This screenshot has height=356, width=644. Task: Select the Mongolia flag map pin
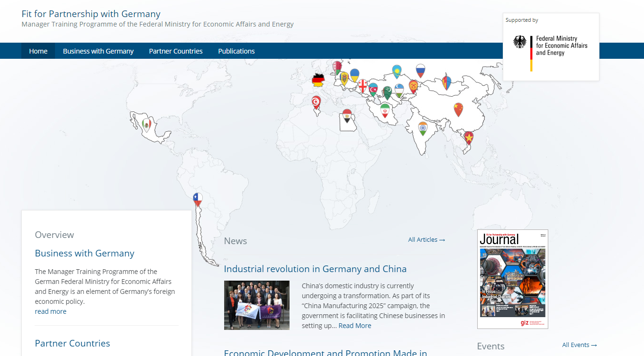click(446, 83)
